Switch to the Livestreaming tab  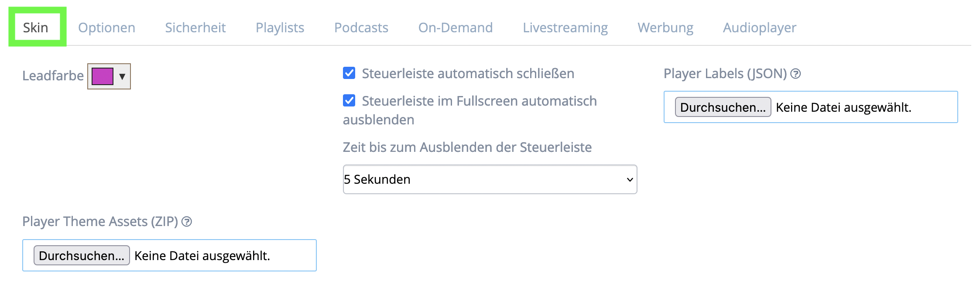point(565,27)
